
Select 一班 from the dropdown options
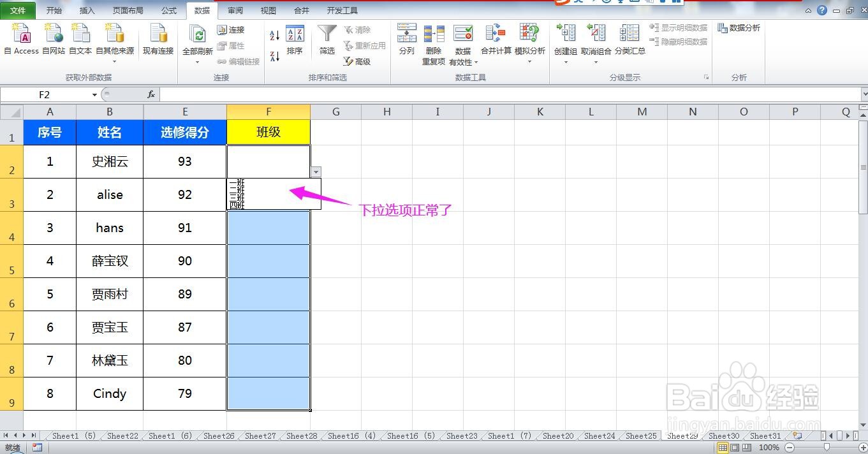click(236, 184)
